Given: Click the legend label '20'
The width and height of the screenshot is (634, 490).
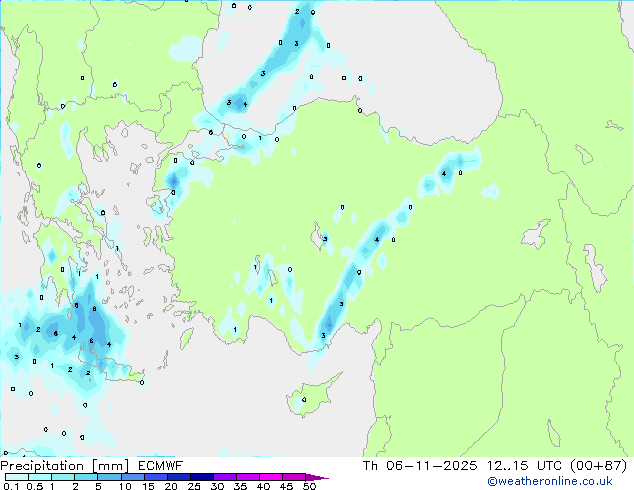Looking at the screenshot, I should click(x=171, y=486).
